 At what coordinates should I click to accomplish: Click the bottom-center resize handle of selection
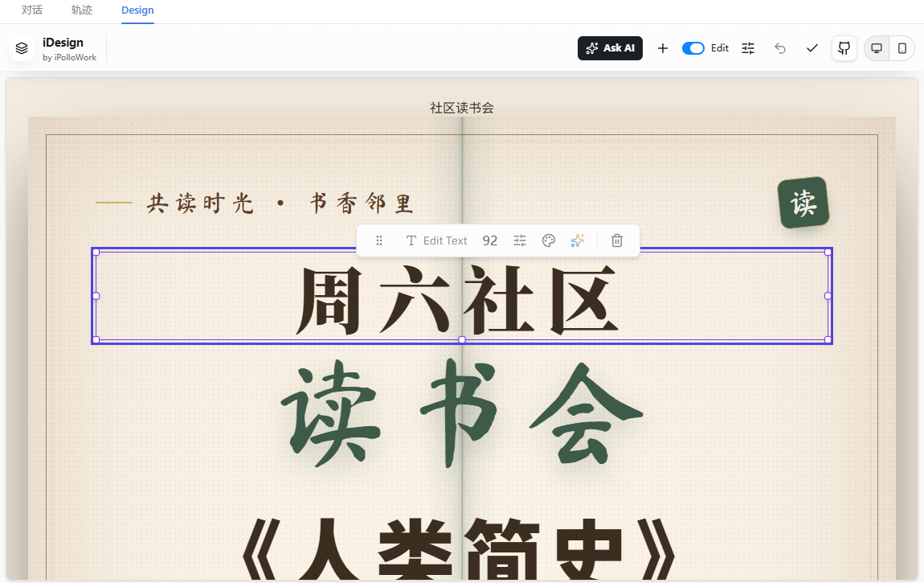pos(462,339)
